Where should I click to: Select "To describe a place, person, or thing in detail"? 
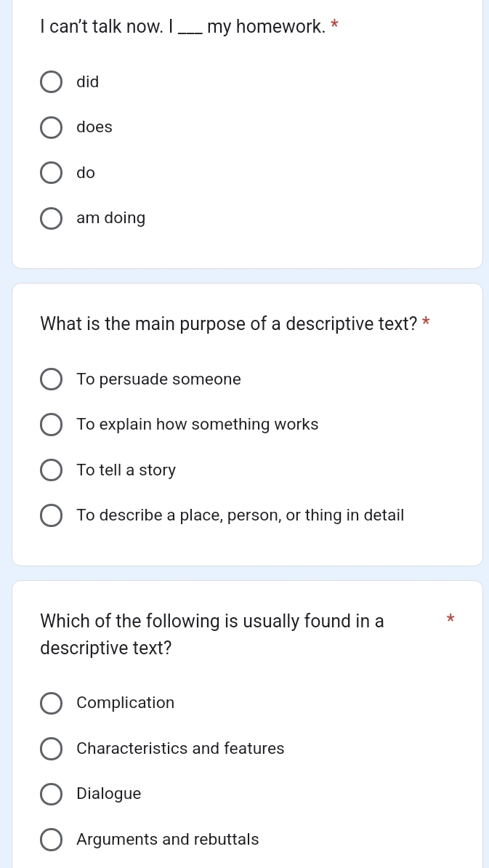pyautogui.click(x=51, y=516)
